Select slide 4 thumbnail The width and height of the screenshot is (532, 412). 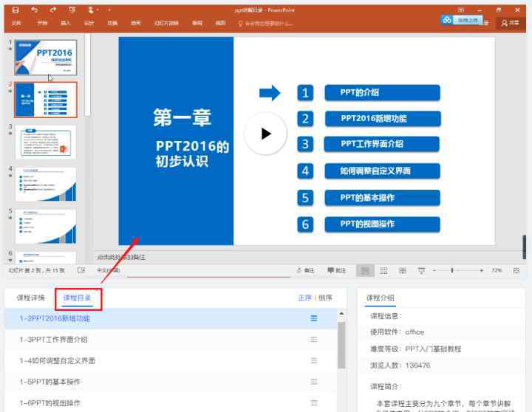[46, 184]
